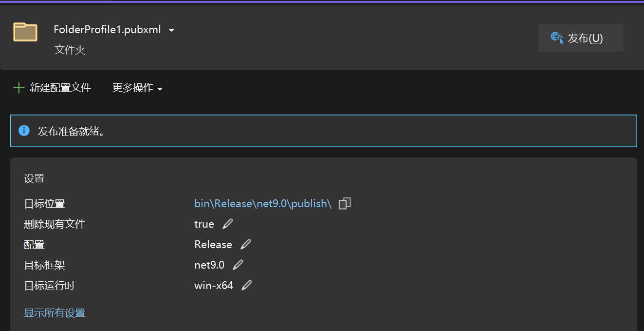The image size is (644, 331).
Task: Edit the win-x64 目标运行时 pencil icon
Action: tap(247, 286)
